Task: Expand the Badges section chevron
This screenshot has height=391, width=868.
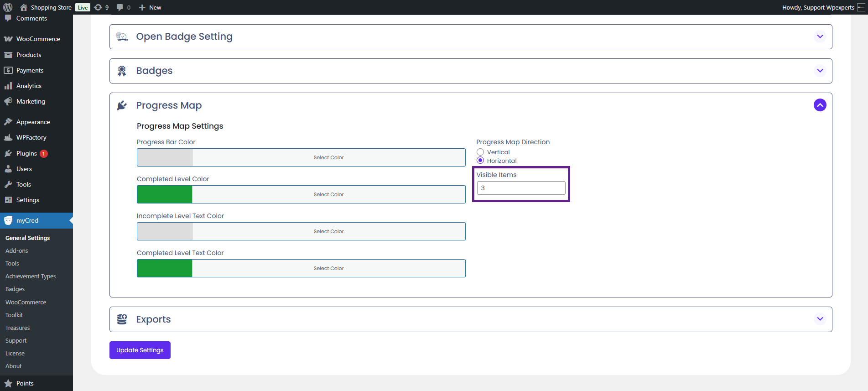Action: (x=820, y=71)
